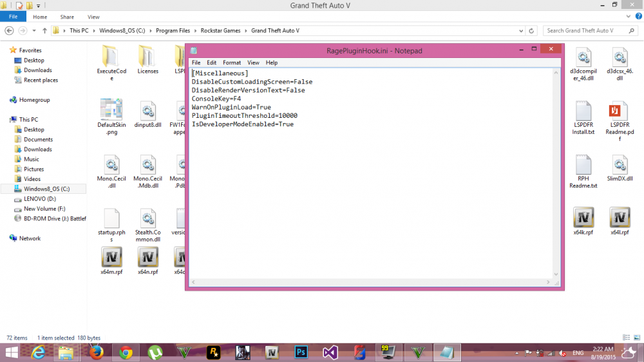Select the x64l.rpf archive
Image resolution: width=644 pixels, height=362 pixels.
coord(620,221)
